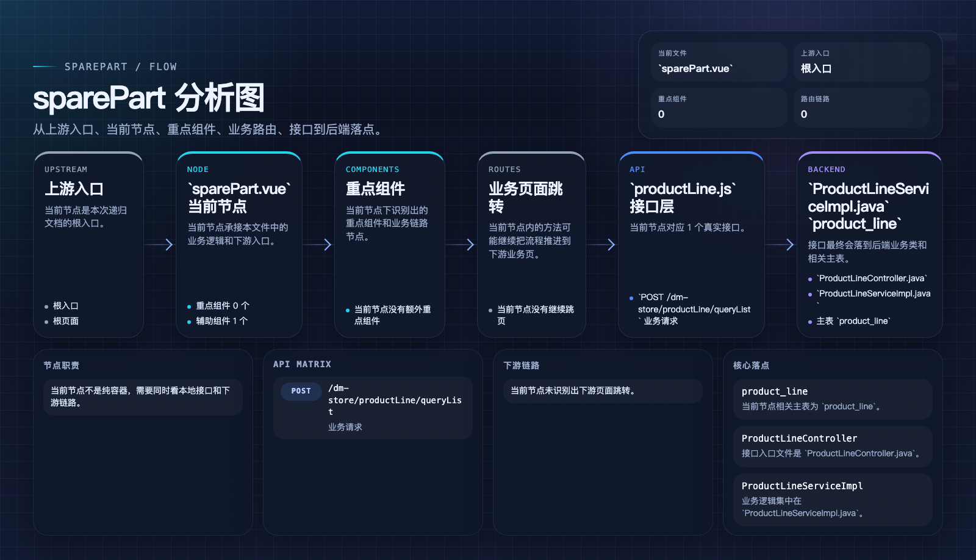Select the product_line 核心落点 item
The width and height of the screenshot is (976, 560).
pos(833,399)
